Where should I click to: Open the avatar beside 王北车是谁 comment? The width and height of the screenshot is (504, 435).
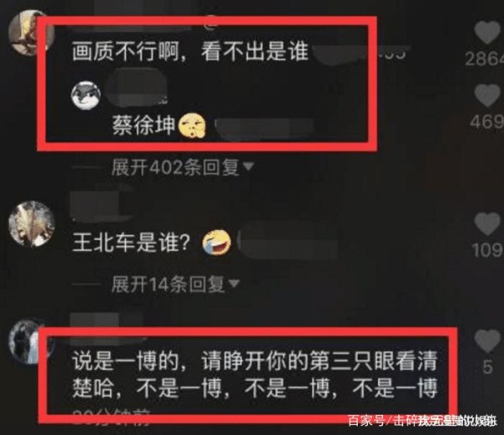[x=32, y=224]
